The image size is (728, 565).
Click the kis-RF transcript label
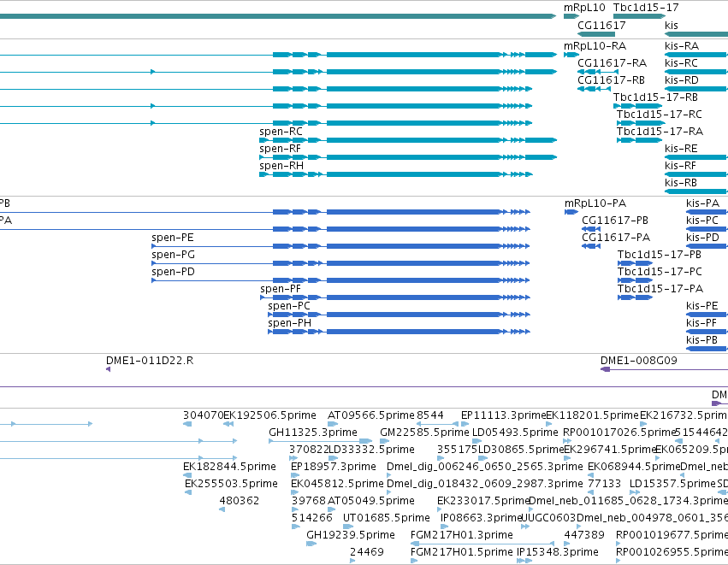[x=681, y=166]
